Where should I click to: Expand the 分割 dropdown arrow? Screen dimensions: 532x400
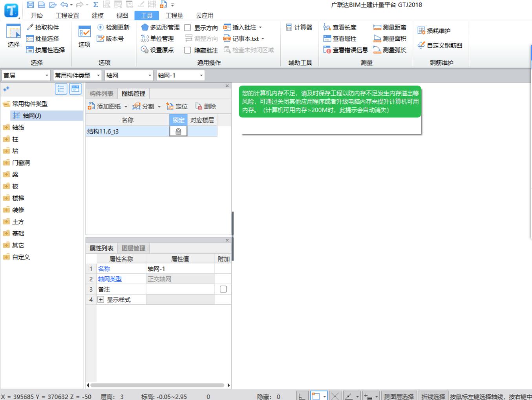click(x=159, y=107)
